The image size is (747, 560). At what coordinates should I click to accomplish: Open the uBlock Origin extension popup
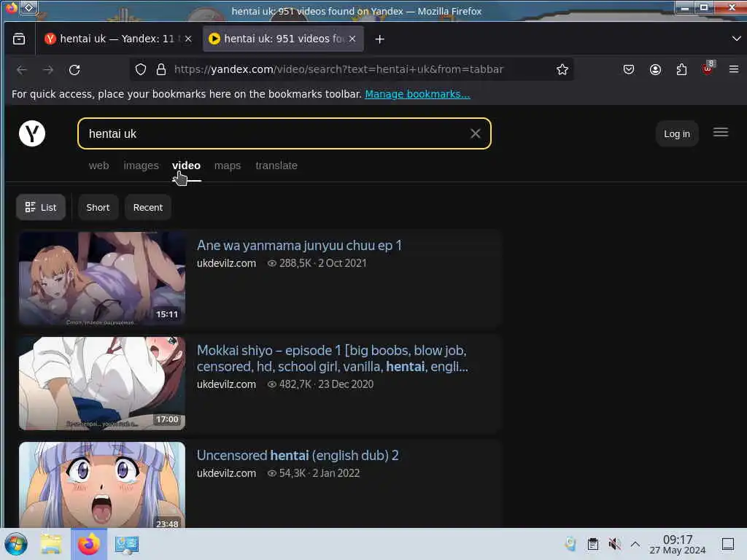pos(708,69)
